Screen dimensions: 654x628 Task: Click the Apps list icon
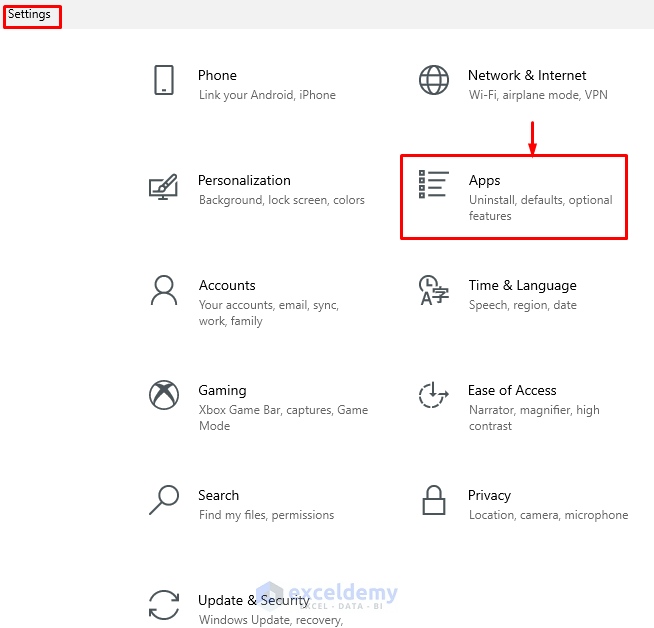434,185
